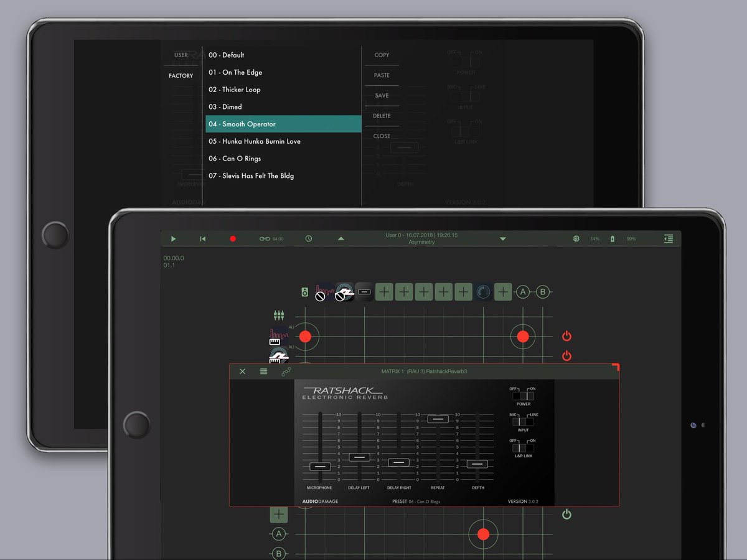Select highlighted preset '04 - Smooth Operator'
This screenshot has height=560, width=747.
tap(283, 124)
